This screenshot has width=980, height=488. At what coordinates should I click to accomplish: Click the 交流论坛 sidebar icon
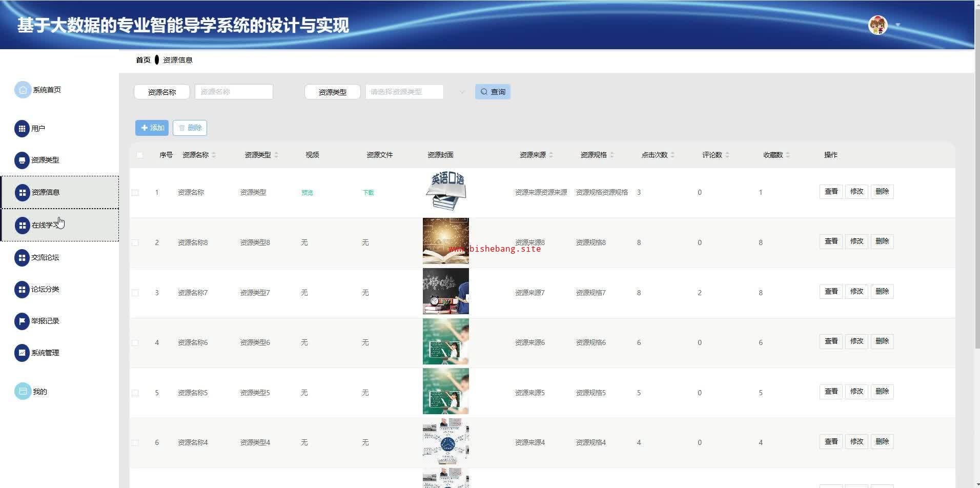(22, 258)
